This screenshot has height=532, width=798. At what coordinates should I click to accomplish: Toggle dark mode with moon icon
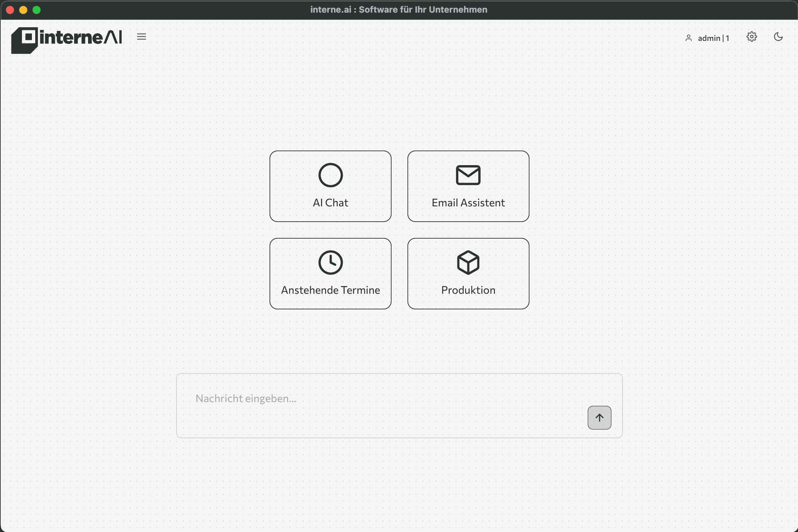point(778,37)
